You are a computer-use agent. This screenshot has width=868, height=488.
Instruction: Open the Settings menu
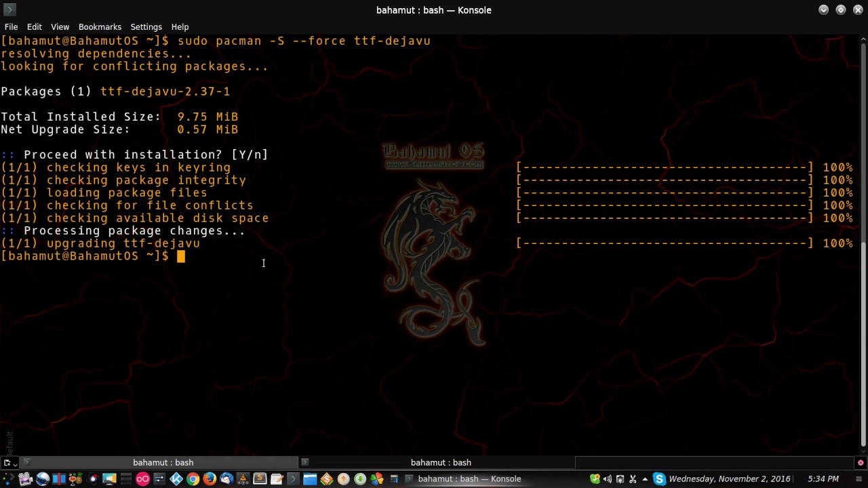(146, 26)
